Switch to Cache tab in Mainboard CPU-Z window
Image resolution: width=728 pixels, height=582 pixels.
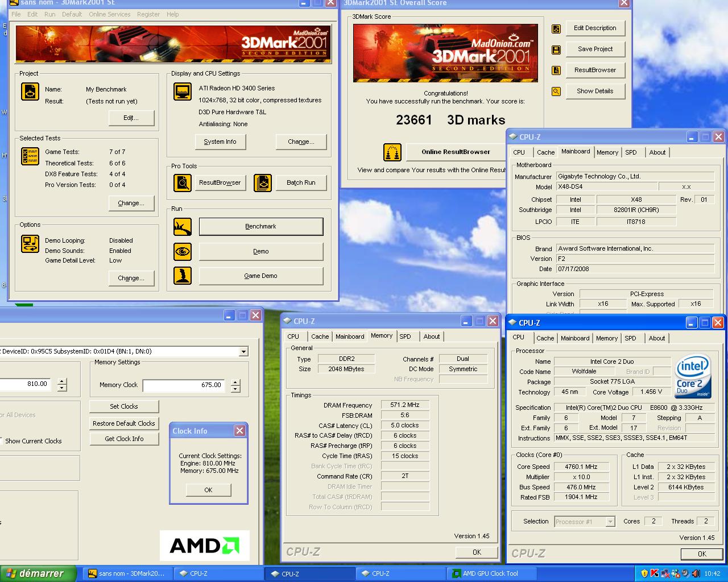[545, 152]
